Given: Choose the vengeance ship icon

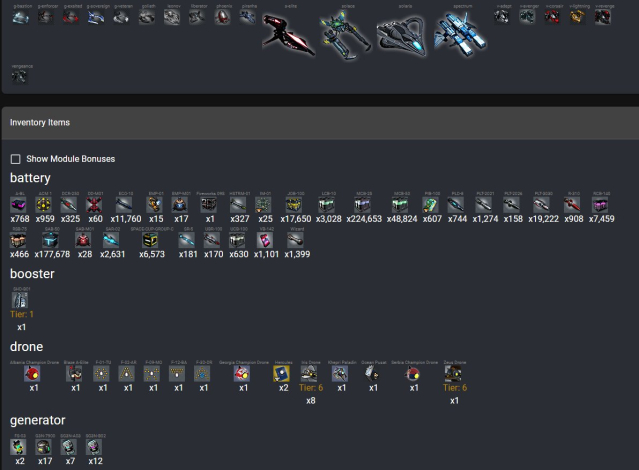Looking at the screenshot, I should 21,76.
